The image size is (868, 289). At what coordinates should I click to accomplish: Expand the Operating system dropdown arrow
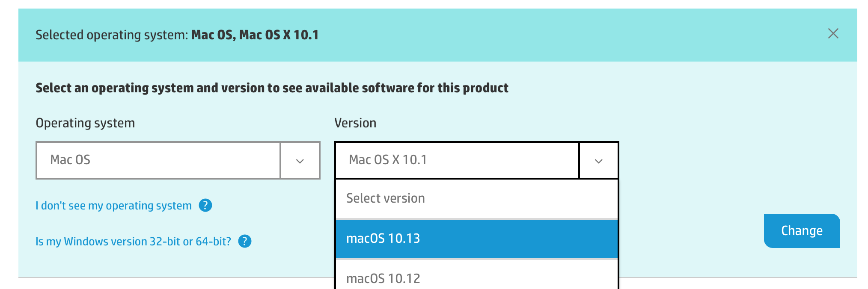tap(300, 160)
